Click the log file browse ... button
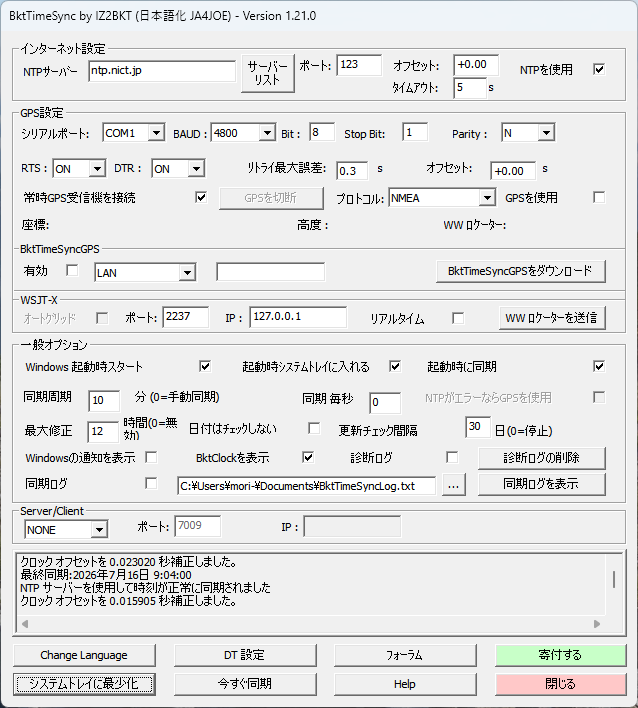The width and height of the screenshot is (638, 708). [454, 485]
